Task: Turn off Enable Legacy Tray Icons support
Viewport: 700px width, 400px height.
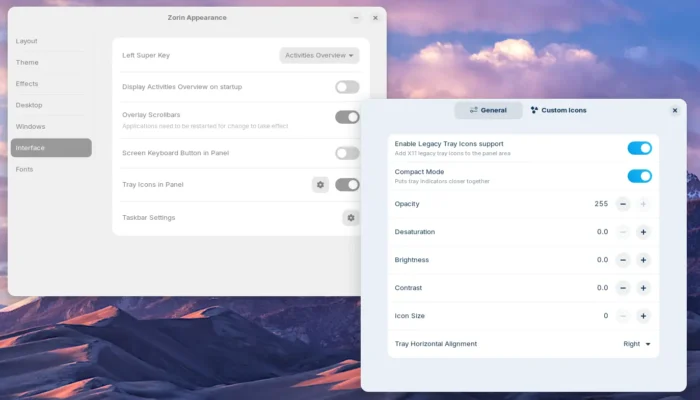Action: [x=639, y=148]
